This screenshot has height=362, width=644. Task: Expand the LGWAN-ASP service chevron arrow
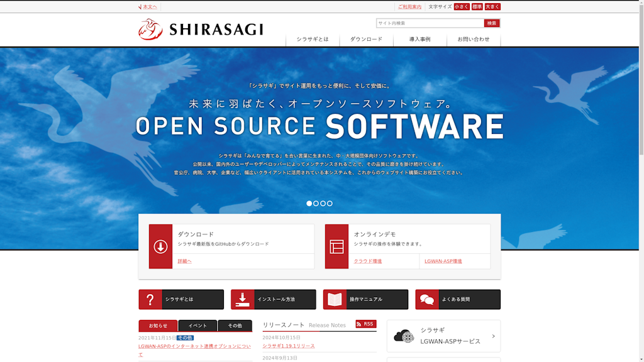(x=493, y=336)
